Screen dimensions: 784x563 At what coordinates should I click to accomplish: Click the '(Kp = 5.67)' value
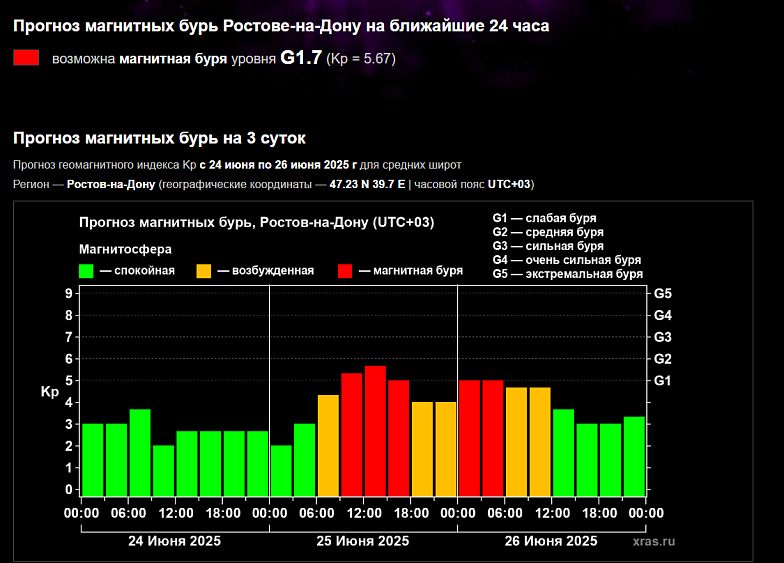coord(361,59)
